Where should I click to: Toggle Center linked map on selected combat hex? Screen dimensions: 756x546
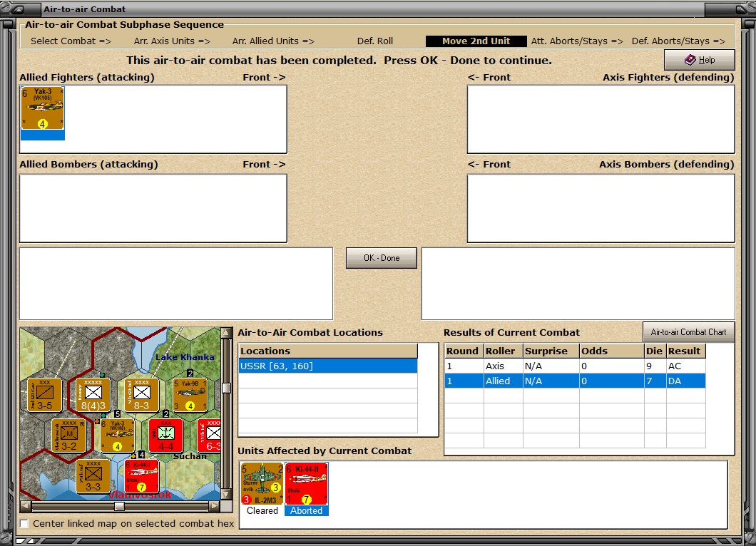(x=24, y=523)
